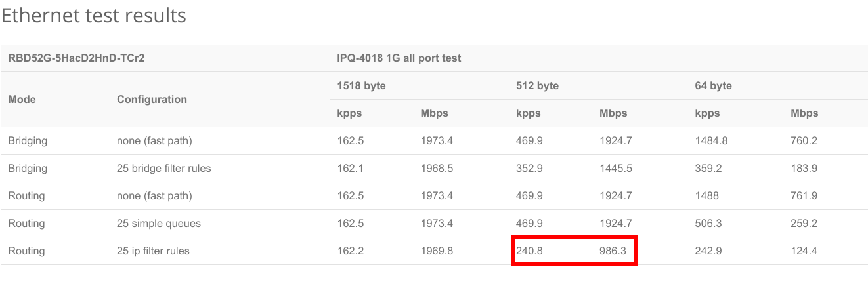Click the 124.4 Mbps value
Viewport: 868px width, 282px height.
pos(804,251)
